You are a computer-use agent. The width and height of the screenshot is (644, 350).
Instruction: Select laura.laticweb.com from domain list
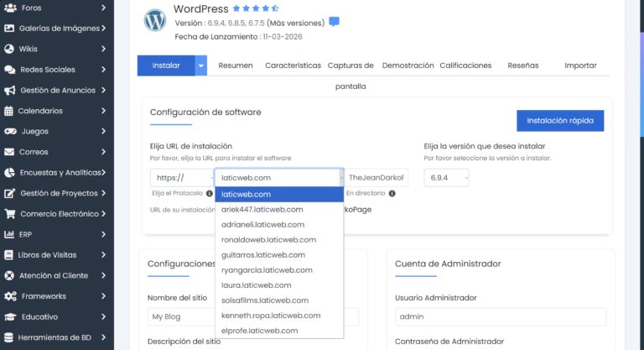point(279,285)
